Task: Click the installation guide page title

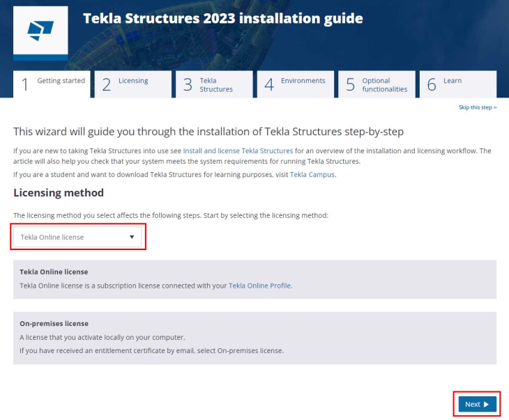Action: point(223,18)
